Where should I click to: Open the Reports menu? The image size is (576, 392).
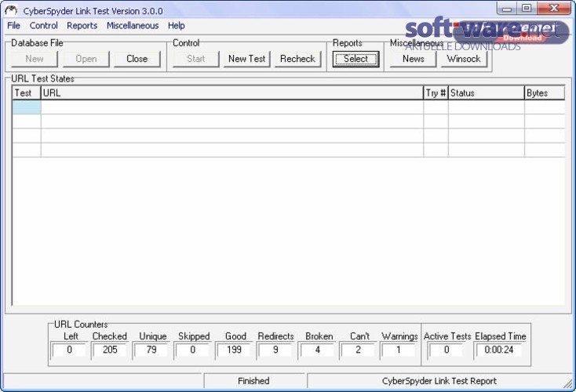[x=82, y=26]
